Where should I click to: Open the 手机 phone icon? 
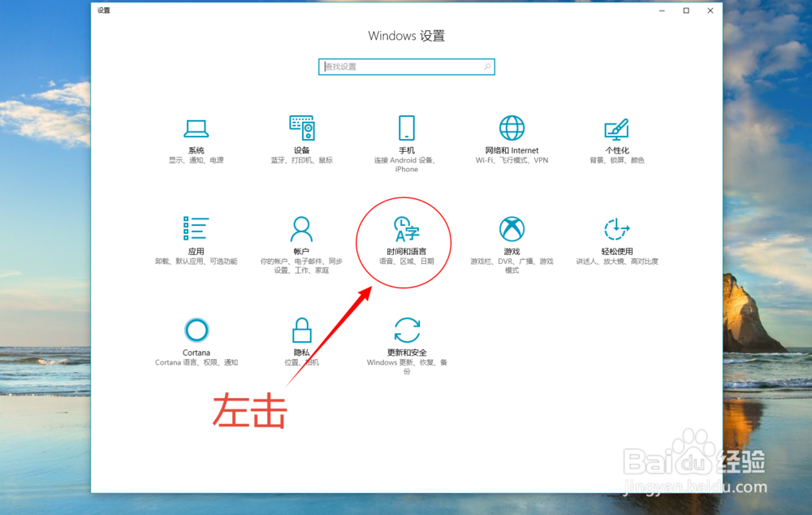407,128
